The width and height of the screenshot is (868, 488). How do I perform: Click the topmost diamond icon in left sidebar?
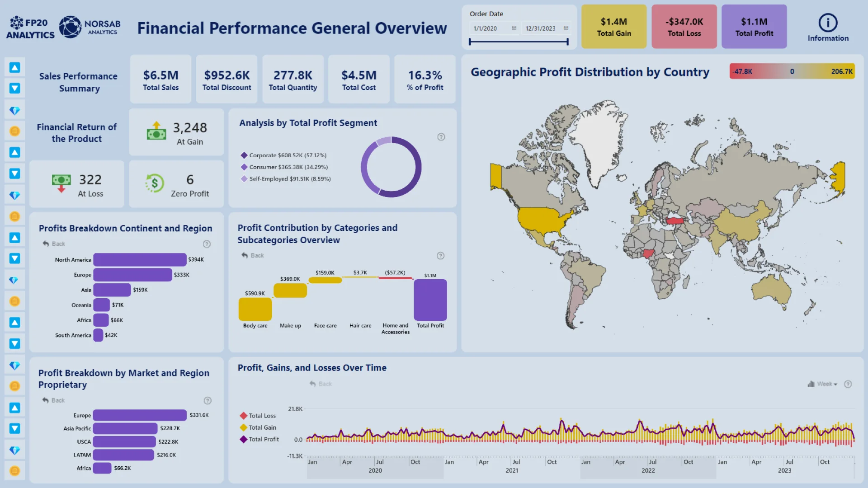[15, 111]
